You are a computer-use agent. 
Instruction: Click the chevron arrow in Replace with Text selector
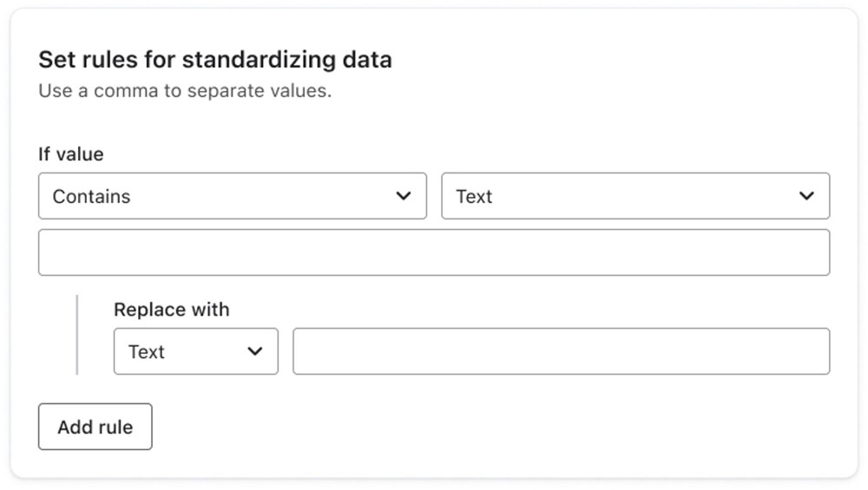tap(255, 351)
